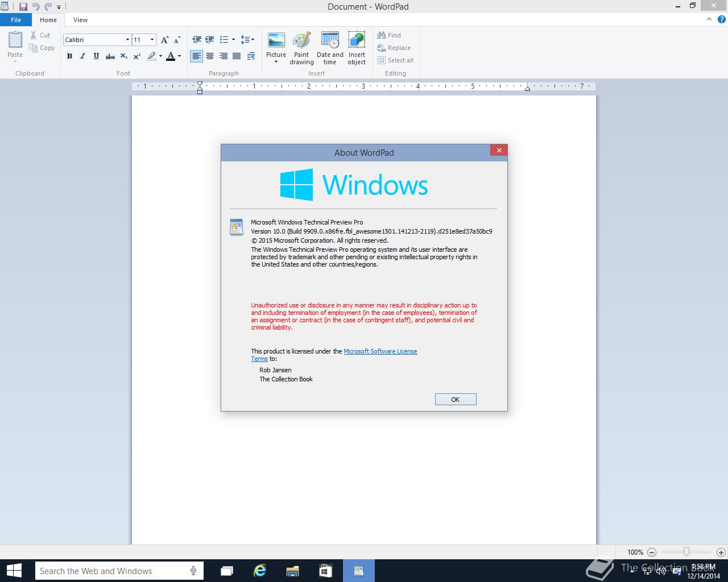The image size is (728, 582).
Task: Click the Decrease indent icon
Action: point(197,40)
